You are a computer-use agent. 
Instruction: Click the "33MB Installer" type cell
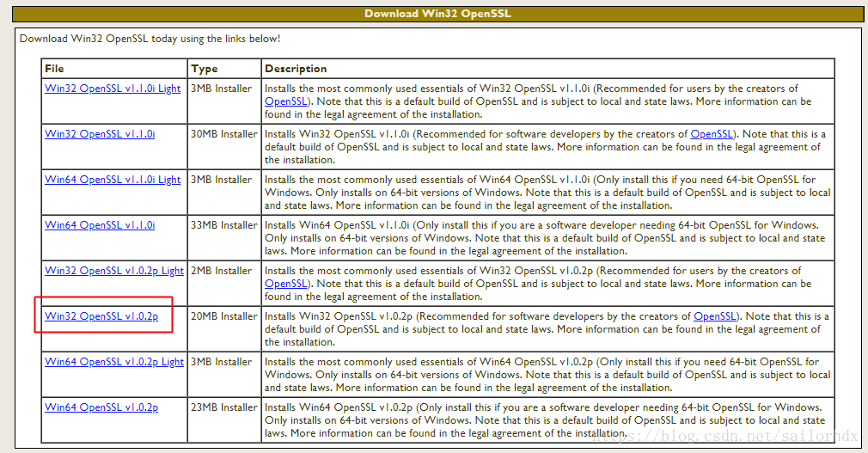click(x=224, y=225)
